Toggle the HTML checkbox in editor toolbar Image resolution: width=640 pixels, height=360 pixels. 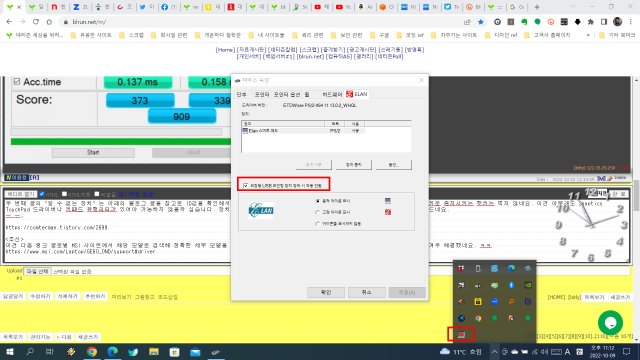(42, 194)
